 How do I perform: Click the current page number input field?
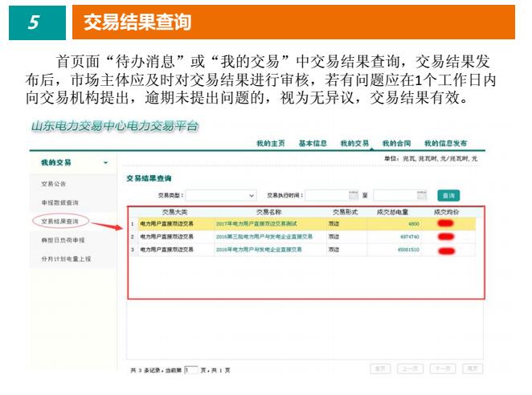point(190,370)
